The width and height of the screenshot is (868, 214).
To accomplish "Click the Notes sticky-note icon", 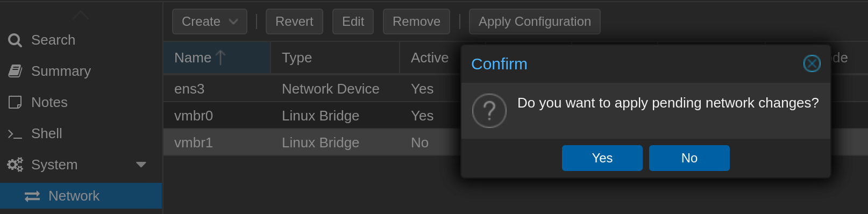I will [15, 102].
